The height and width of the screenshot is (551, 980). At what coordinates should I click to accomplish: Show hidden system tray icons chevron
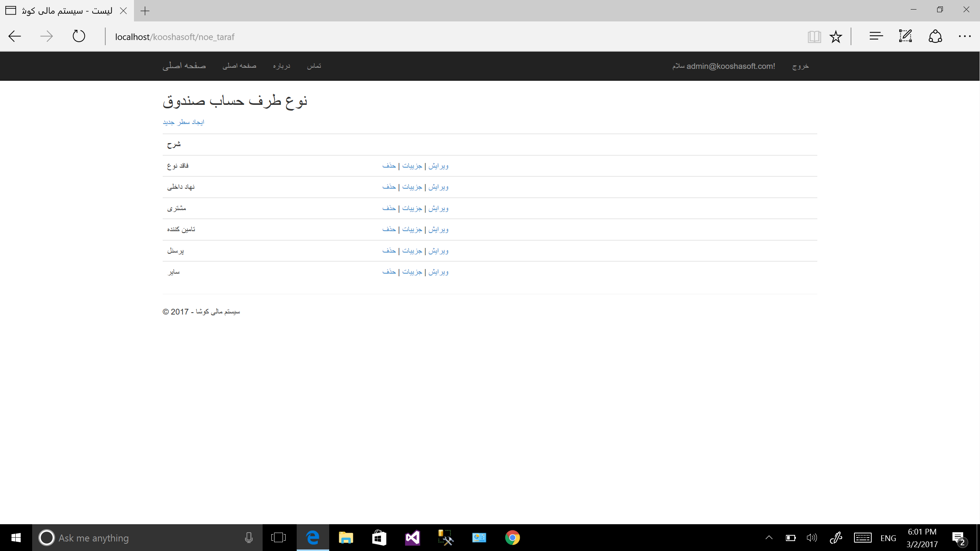769,538
